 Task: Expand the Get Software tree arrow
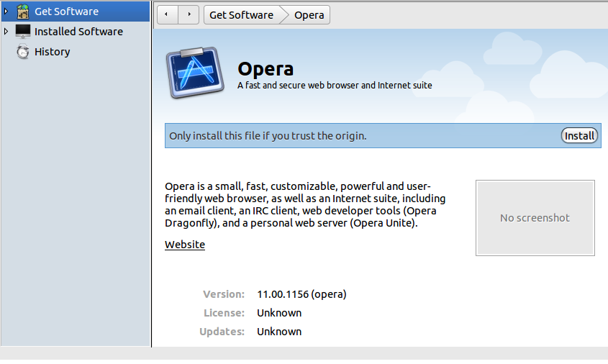[6, 12]
